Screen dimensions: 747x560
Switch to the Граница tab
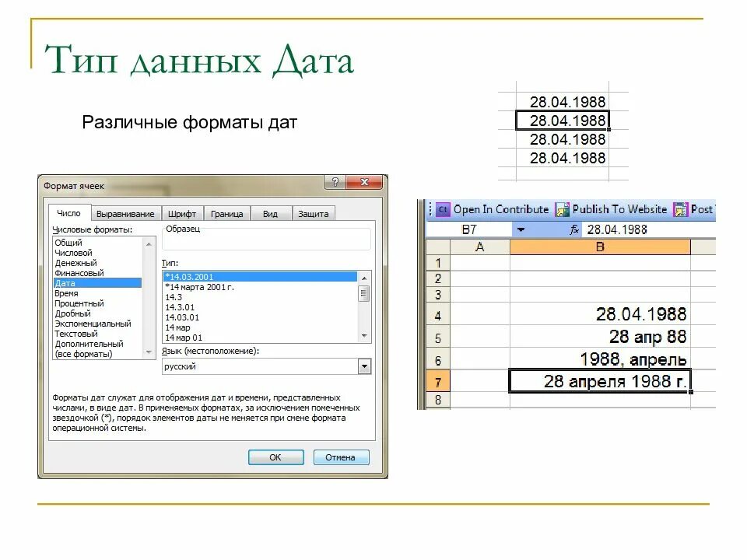(x=226, y=214)
